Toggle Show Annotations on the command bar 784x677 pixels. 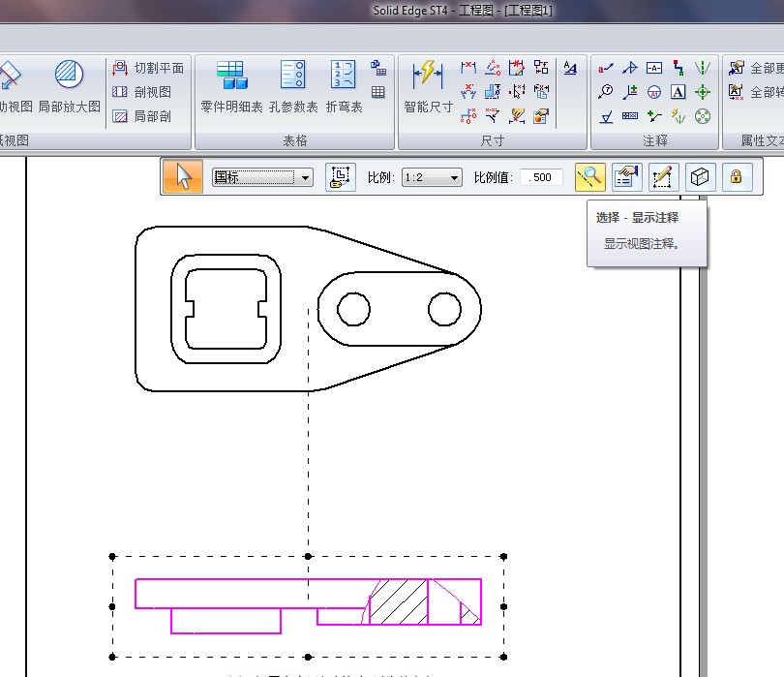click(590, 177)
